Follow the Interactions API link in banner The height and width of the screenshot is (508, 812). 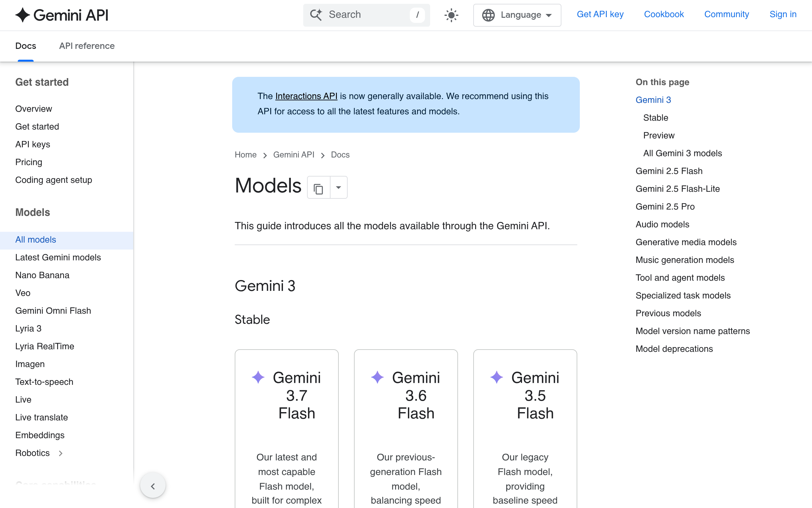(306, 96)
